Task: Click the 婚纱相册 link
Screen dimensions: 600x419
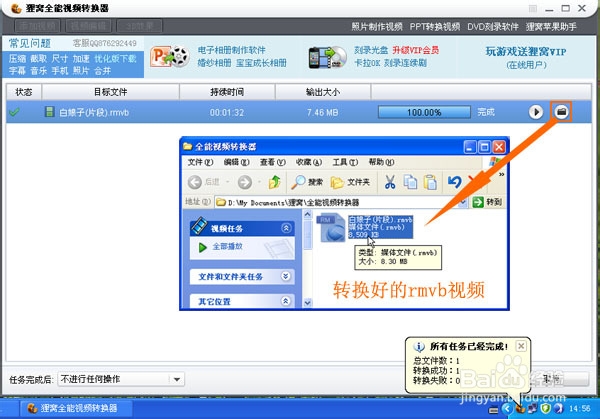Action: 214,63
